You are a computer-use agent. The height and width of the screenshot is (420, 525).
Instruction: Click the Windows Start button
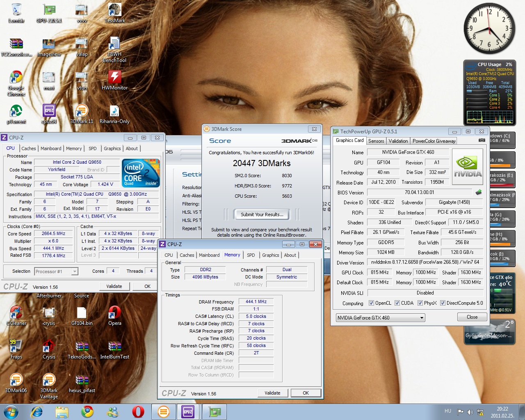pos(11,411)
